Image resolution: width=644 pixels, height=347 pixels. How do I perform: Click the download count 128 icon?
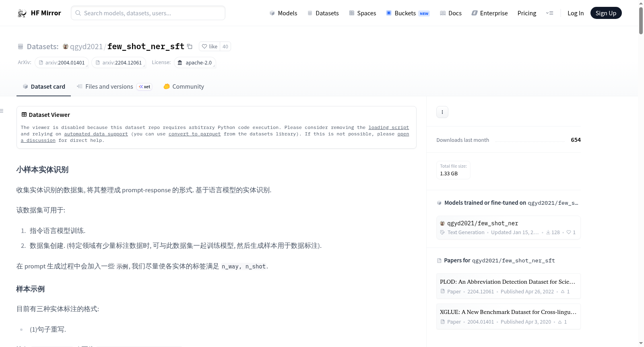pos(548,233)
